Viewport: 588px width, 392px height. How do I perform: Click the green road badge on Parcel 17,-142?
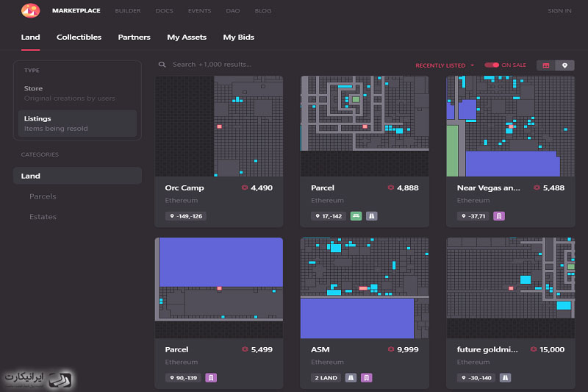coord(356,216)
